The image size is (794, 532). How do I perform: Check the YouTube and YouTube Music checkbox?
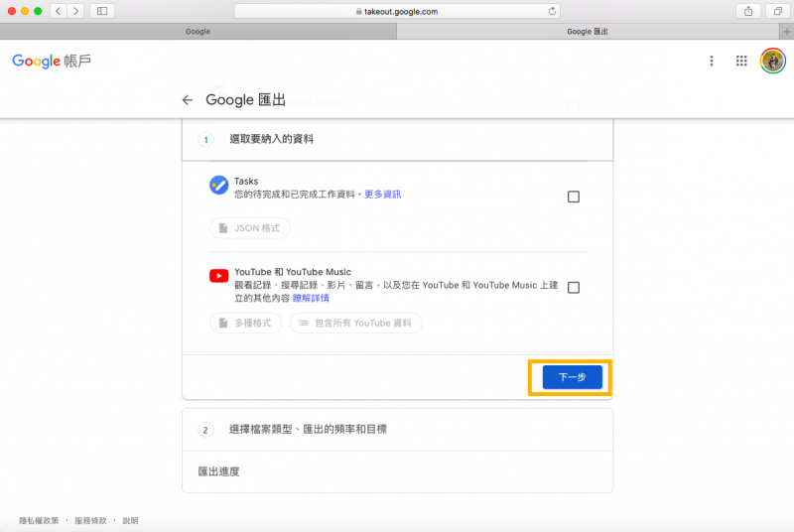pyautogui.click(x=574, y=288)
